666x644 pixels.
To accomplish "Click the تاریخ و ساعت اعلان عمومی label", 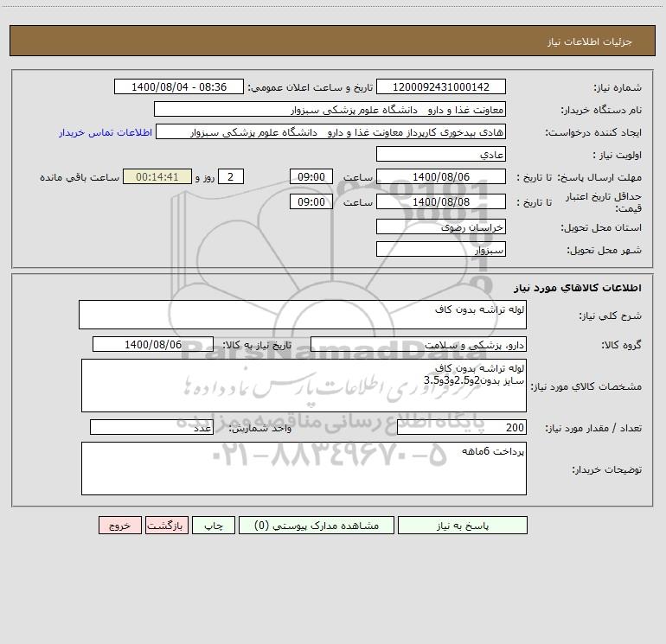I will click(x=311, y=87).
